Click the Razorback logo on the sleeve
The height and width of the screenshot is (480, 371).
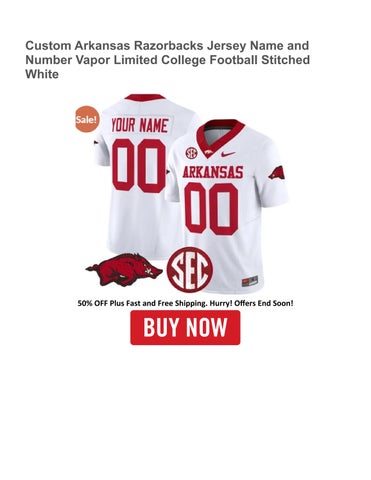(x=276, y=175)
